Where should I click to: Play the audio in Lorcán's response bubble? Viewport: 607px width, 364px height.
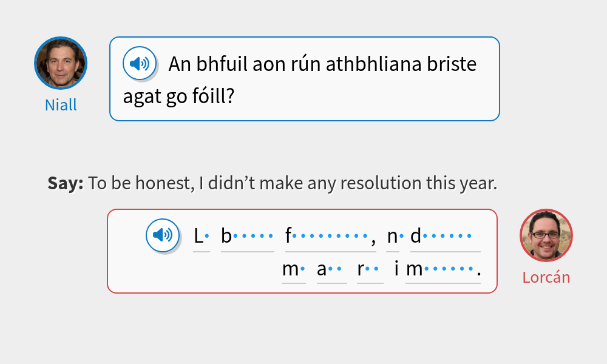pos(163,235)
